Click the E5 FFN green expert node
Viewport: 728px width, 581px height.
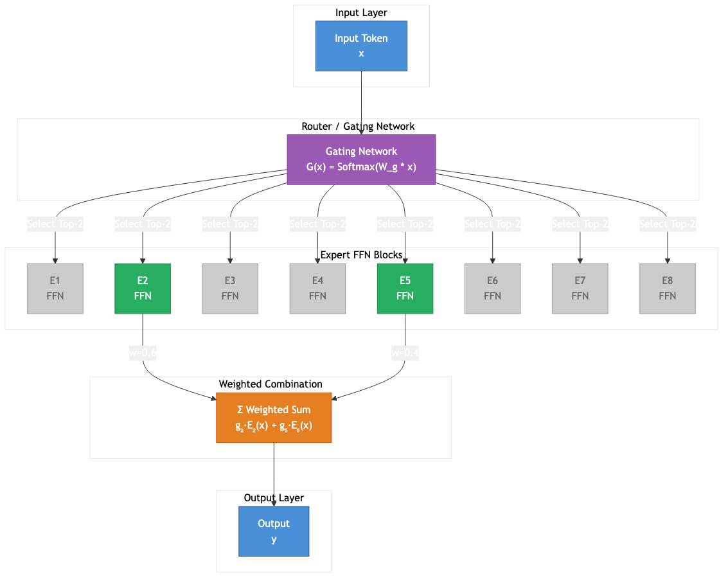coord(405,288)
